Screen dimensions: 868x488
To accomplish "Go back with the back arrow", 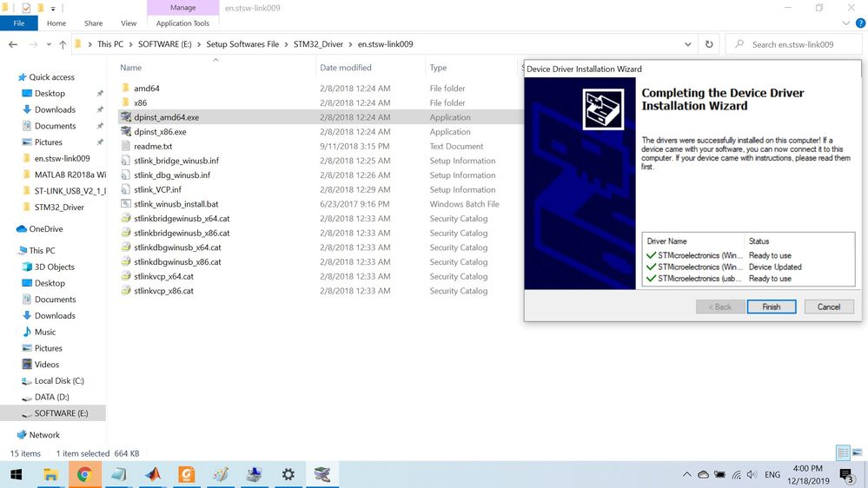I will [x=13, y=44].
